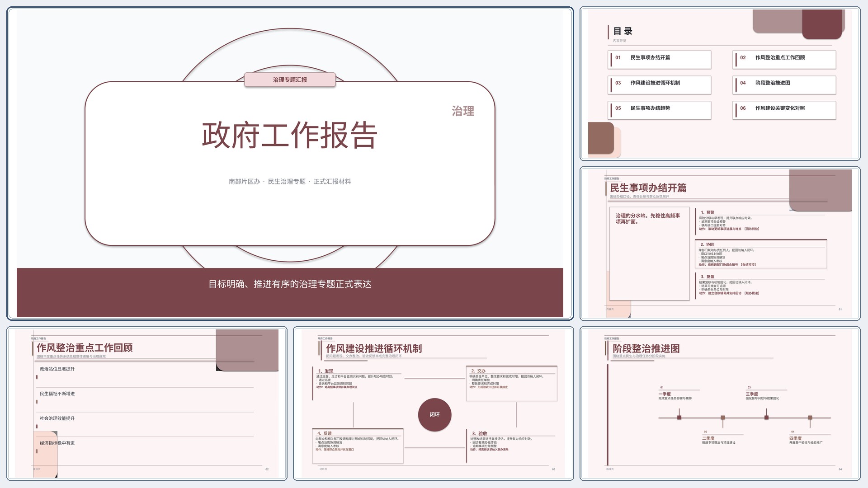Open the 民生事项办结开篇 slide thumbnail
The image size is (868, 488).
(720, 244)
